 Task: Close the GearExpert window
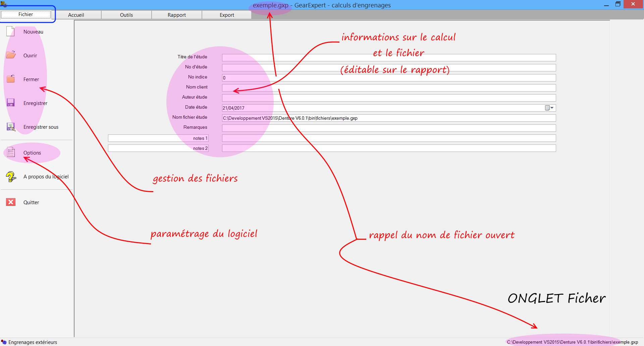[x=633, y=4]
